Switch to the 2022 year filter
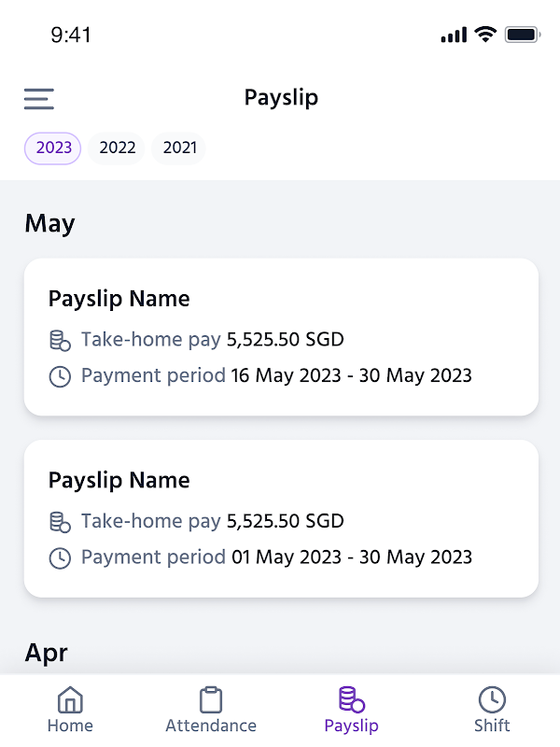This screenshot has height=747, width=560. pos(118,148)
